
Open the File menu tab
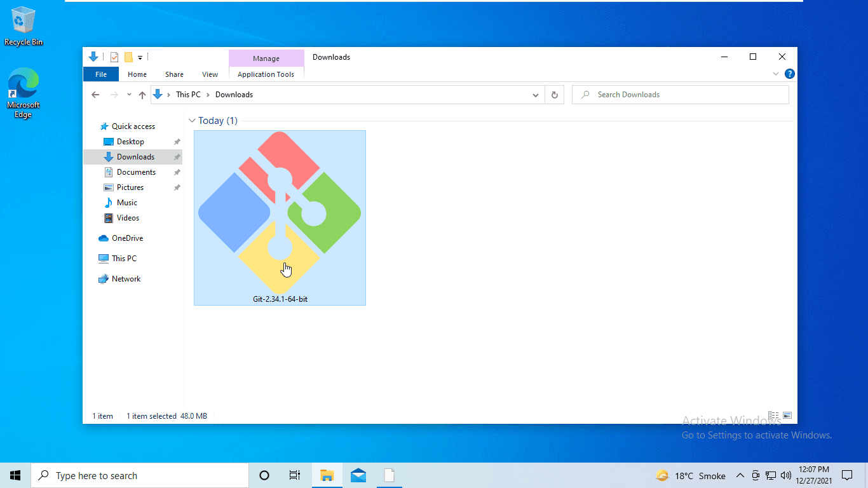pos(101,74)
